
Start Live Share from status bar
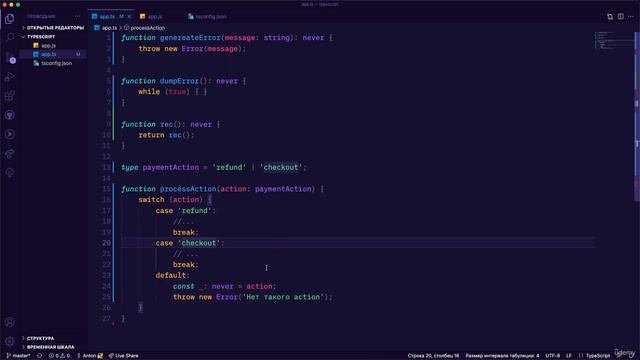(124, 356)
